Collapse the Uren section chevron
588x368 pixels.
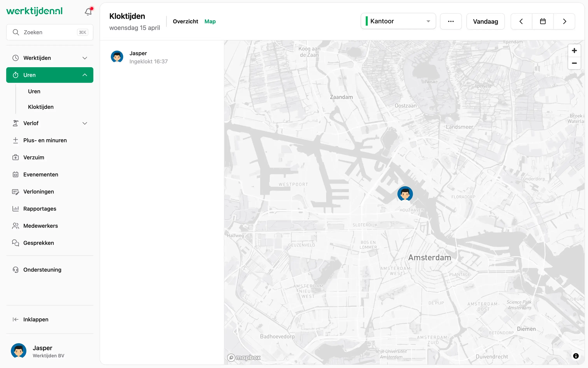(85, 75)
